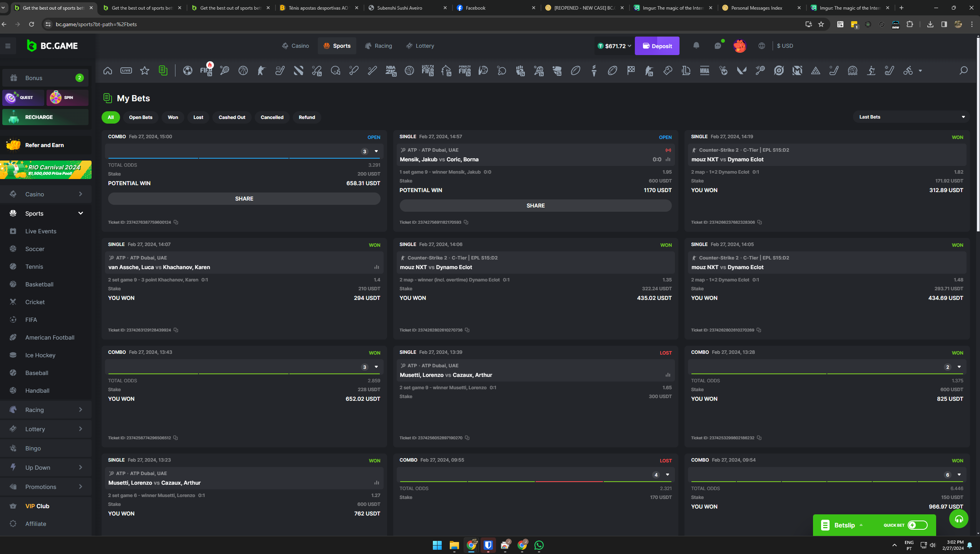Open VIP Club sidebar link

(45, 506)
